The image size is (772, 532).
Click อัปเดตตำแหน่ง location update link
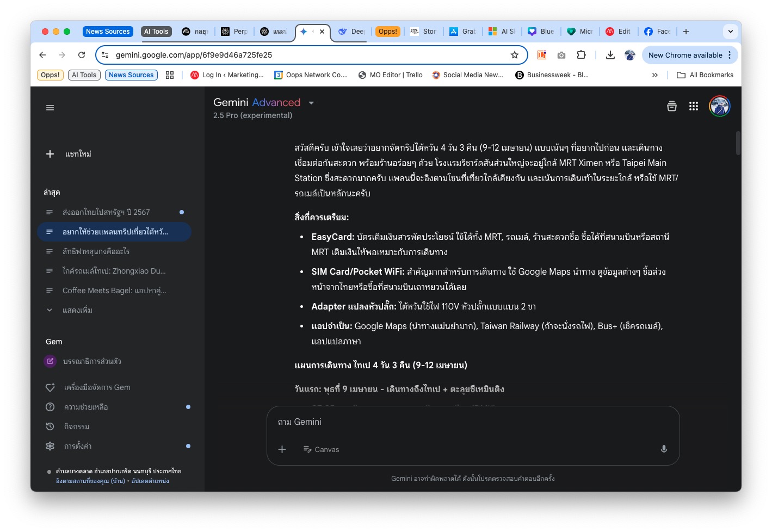point(150,481)
